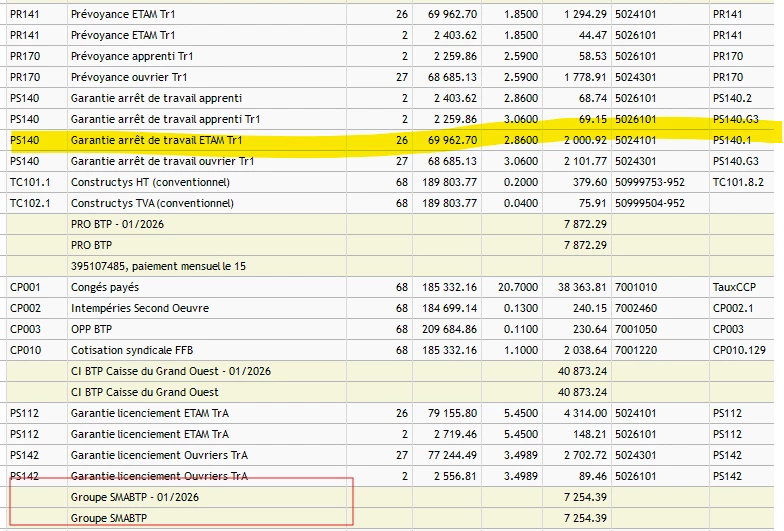Image resolution: width=784 pixels, height=531 pixels.
Task: Select the Prévoyance apprenti Tr1 label
Action: (131, 57)
